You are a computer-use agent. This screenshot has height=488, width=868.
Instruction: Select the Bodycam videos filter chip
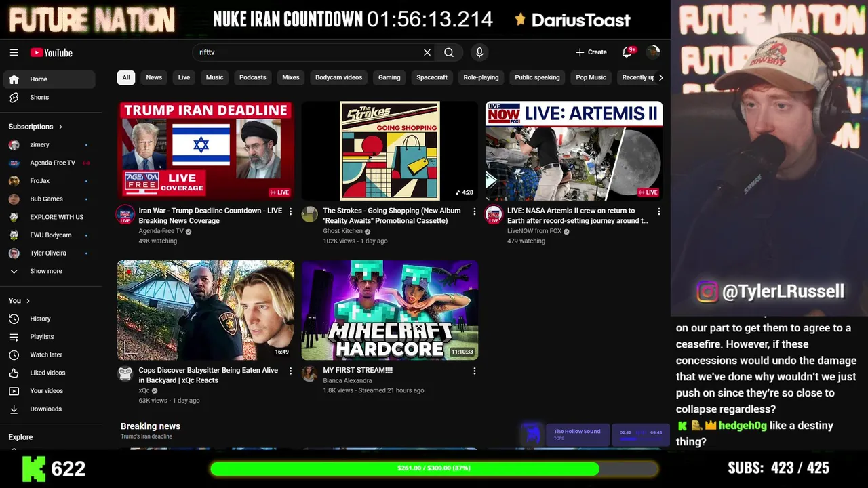point(338,77)
